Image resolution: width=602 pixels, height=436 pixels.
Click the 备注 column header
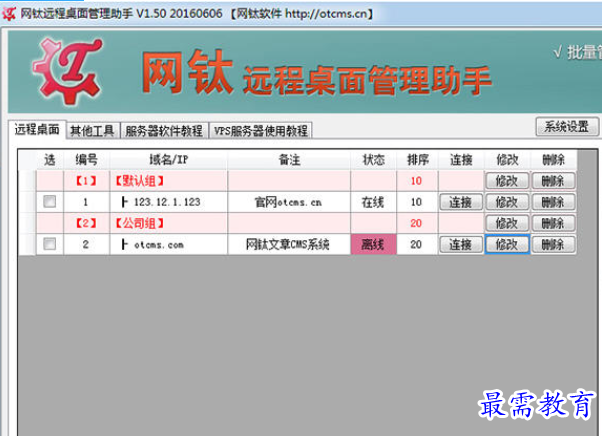click(x=289, y=160)
